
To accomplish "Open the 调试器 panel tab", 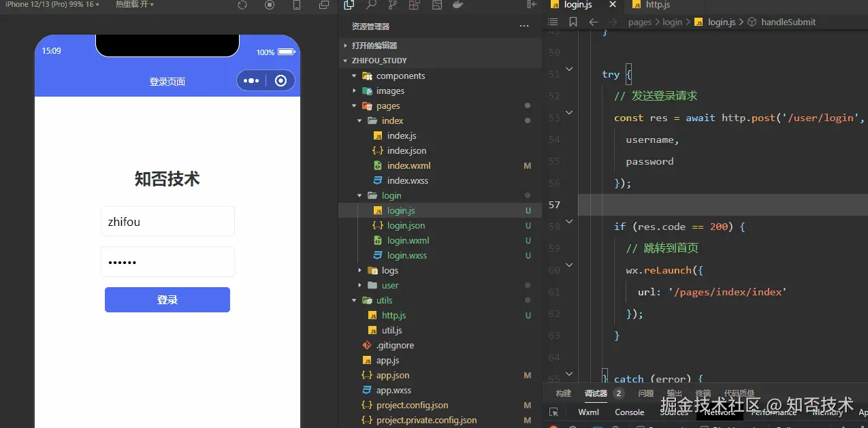I will click(596, 393).
